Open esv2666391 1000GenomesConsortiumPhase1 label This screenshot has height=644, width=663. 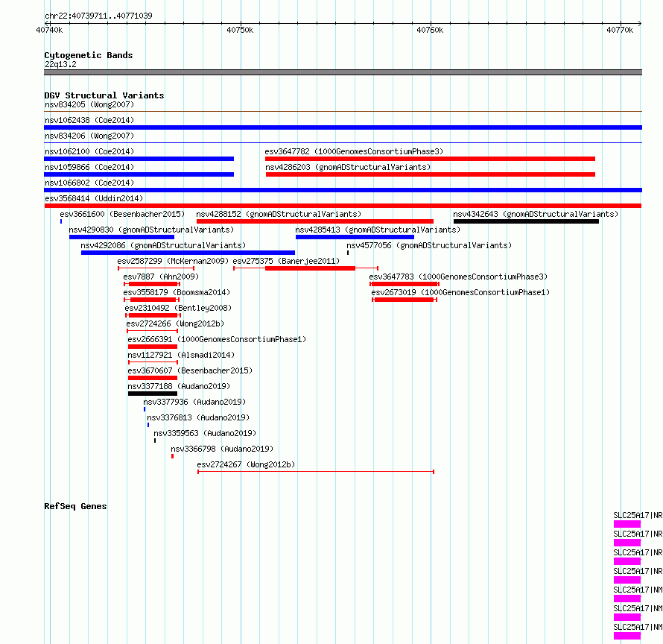click(217, 339)
